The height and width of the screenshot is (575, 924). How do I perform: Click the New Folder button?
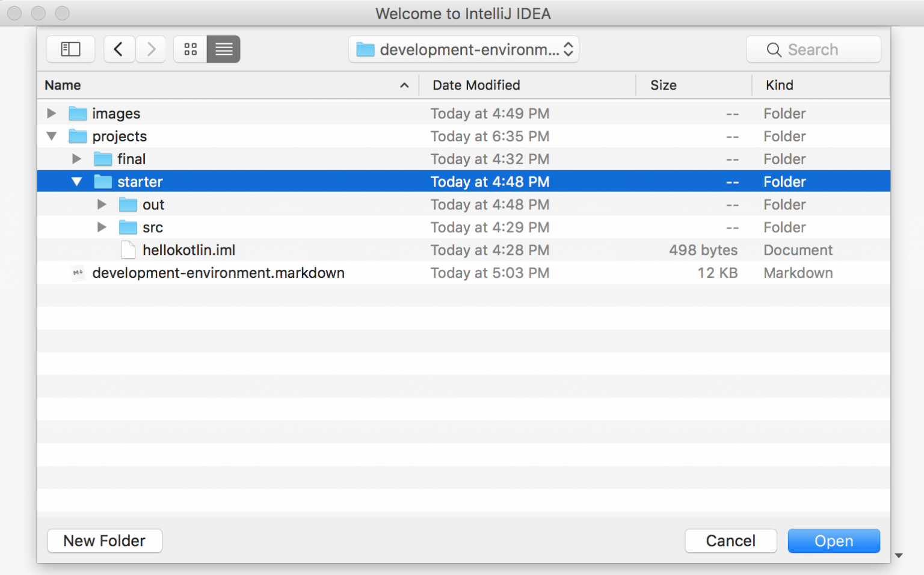click(105, 541)
